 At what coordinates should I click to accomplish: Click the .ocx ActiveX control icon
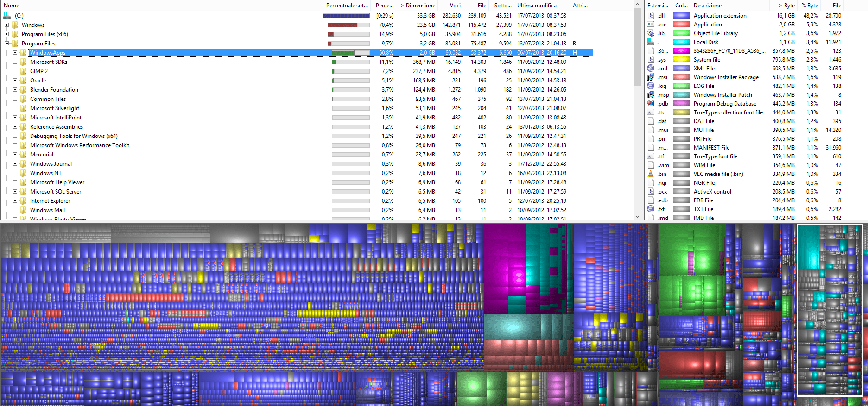[x=651, y=192]
